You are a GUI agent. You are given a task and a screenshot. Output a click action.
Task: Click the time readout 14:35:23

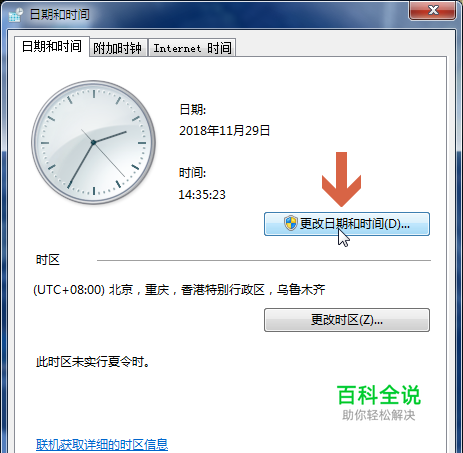tap(202, 195)
